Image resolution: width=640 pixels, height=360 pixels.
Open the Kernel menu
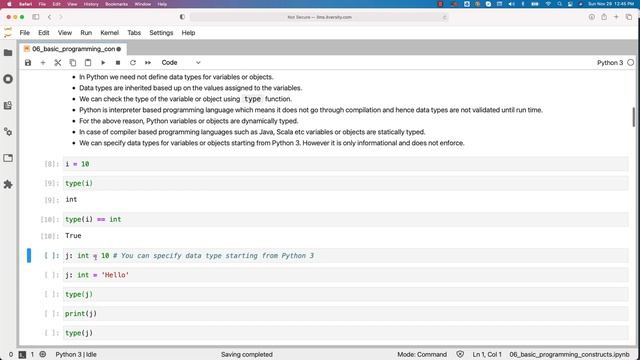(x=109, y=33)
